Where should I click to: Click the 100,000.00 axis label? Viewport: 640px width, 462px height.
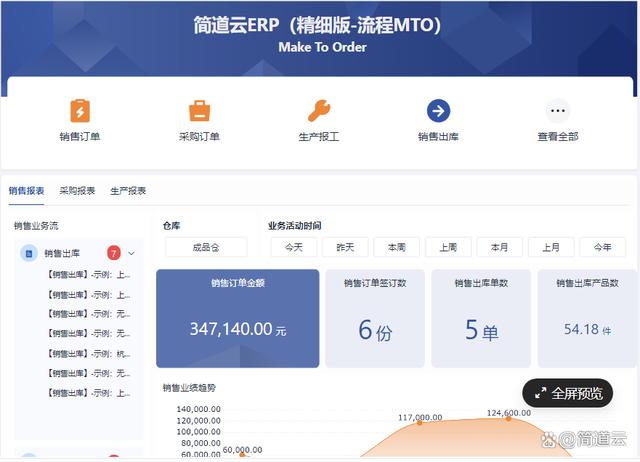(x=198, y=431)
